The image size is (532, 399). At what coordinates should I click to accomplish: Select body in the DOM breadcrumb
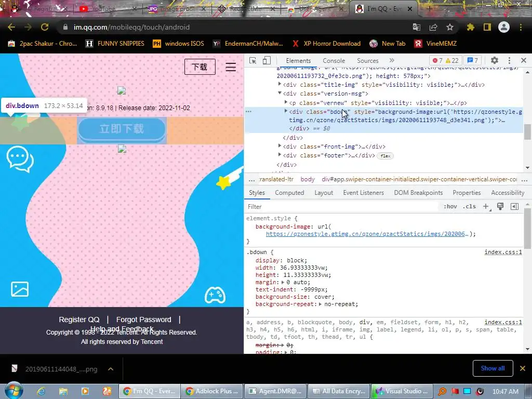[x=308, y=179]
